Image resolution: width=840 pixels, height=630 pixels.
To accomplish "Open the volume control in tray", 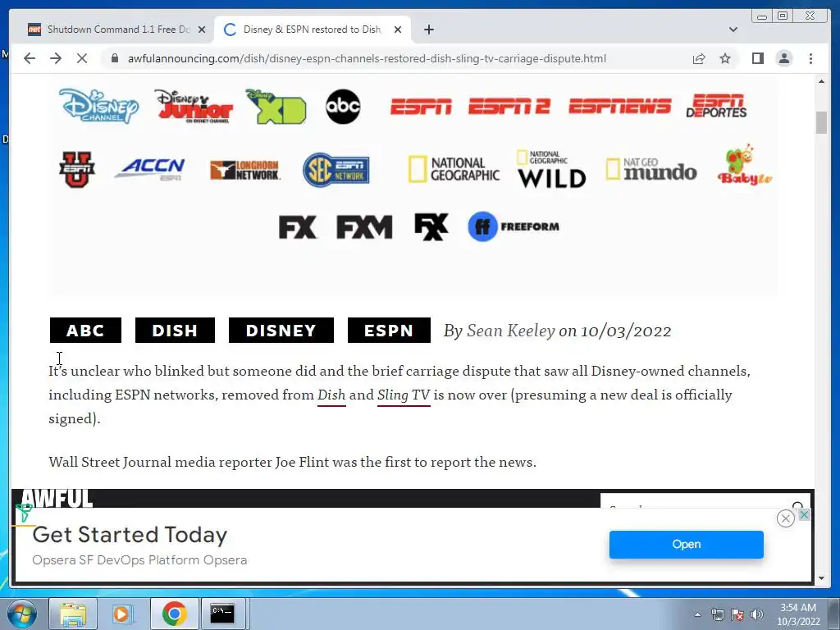I will [756, 614].
